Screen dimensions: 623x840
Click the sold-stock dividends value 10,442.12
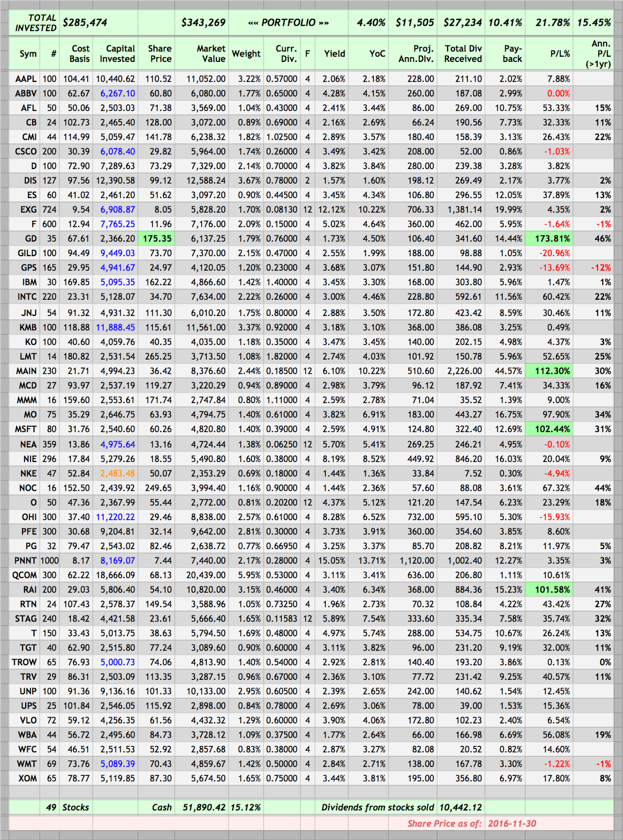tap(460, 807)
